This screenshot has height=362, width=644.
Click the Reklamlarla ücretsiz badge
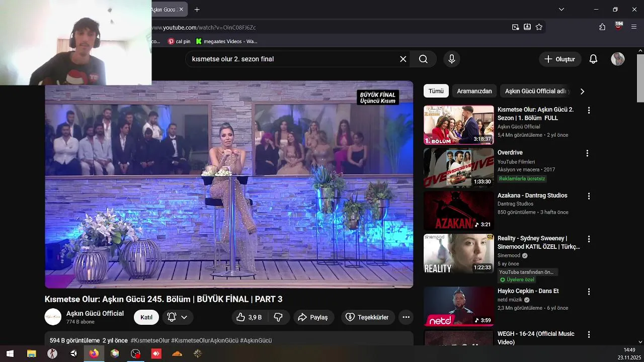point(522,178)
